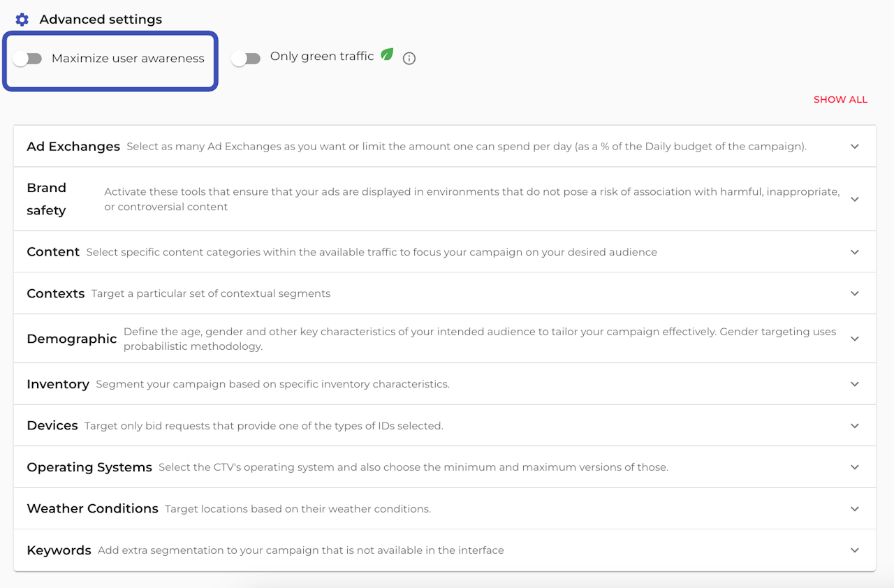Expand the Ad Exchanges section chevron
Screen dimensions: 894x588
855,147
